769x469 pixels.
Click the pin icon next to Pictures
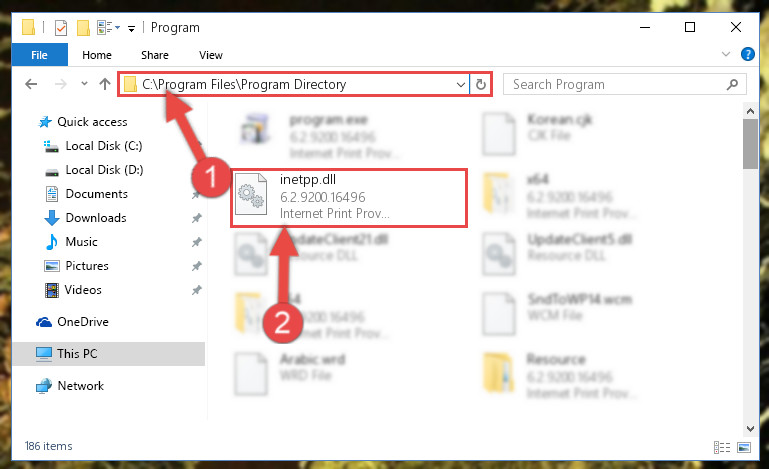pyautogui.click(x=197, y=266)
